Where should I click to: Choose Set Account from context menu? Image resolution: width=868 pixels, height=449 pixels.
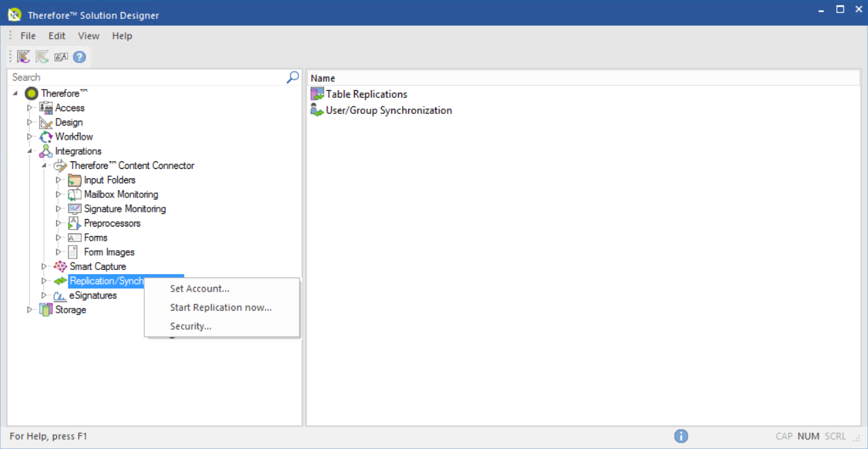(x=199, y=289)
